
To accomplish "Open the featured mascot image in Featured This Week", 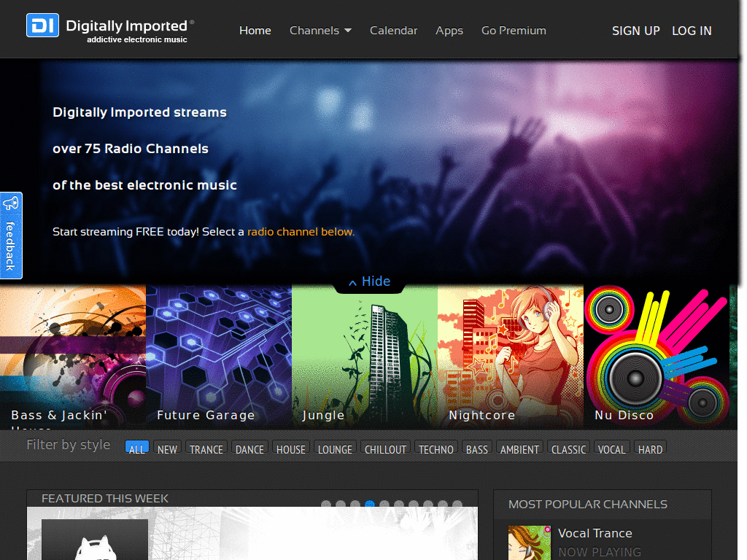I will pyautogui.click(x=95, y=540).
